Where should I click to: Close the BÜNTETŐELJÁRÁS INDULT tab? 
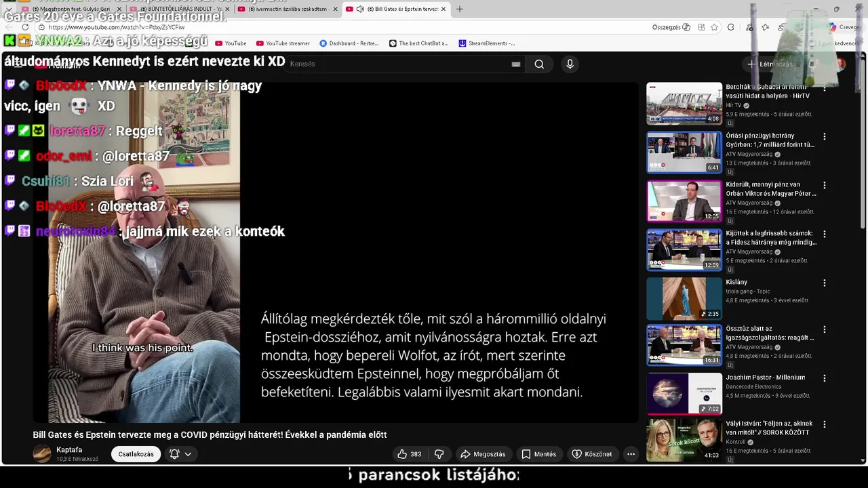click(226, 9)
